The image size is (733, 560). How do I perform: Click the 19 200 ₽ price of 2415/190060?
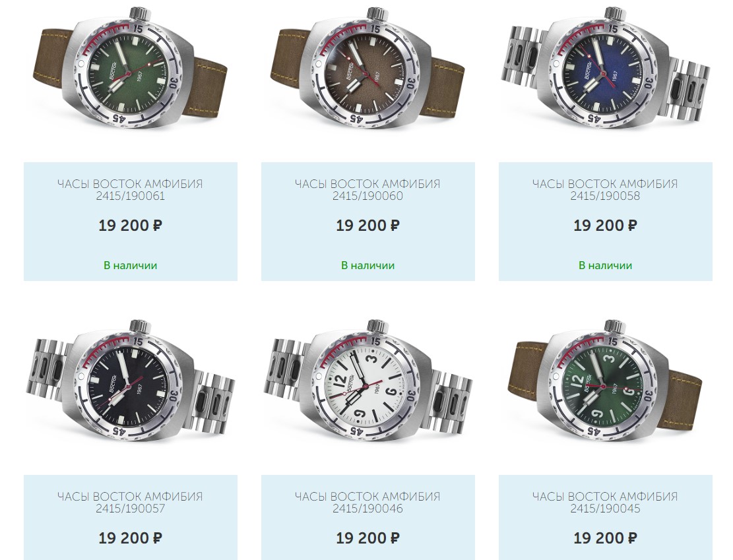coord(367,226)
